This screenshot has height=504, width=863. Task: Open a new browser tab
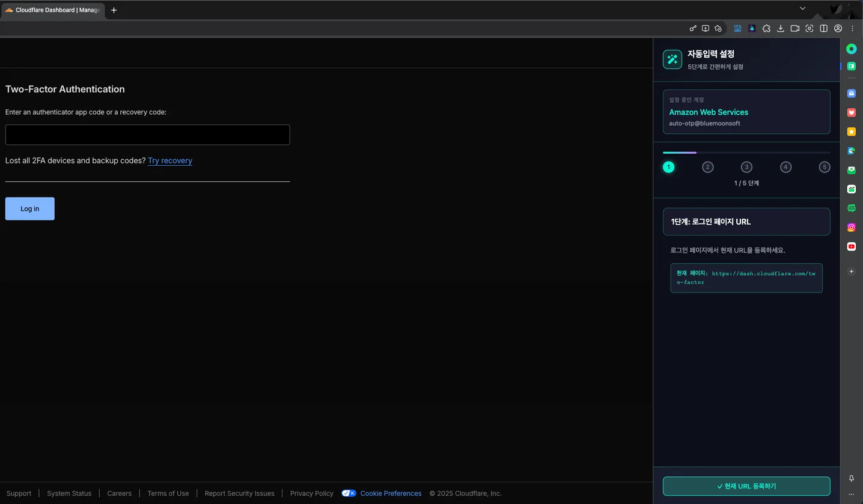[x=114, y=10]
